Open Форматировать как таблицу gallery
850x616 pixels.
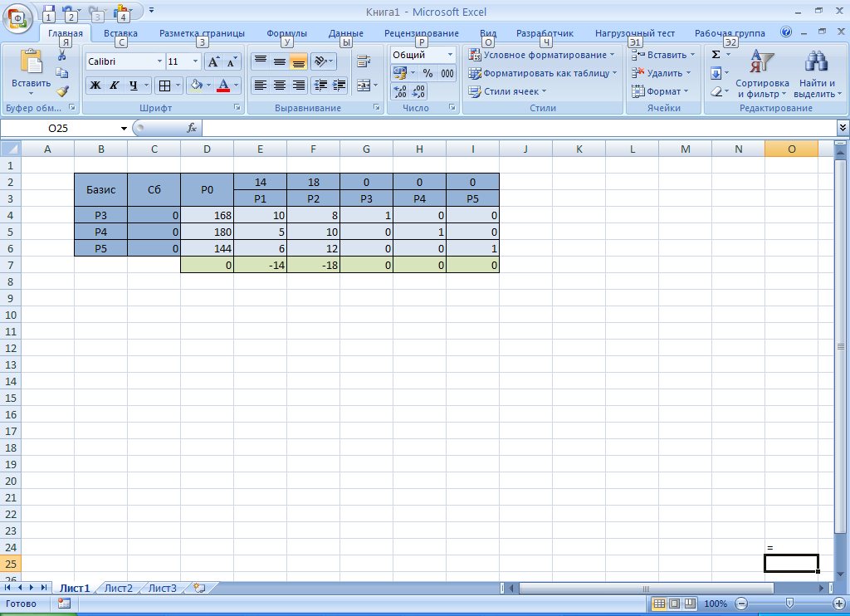[x=543, y=73]
